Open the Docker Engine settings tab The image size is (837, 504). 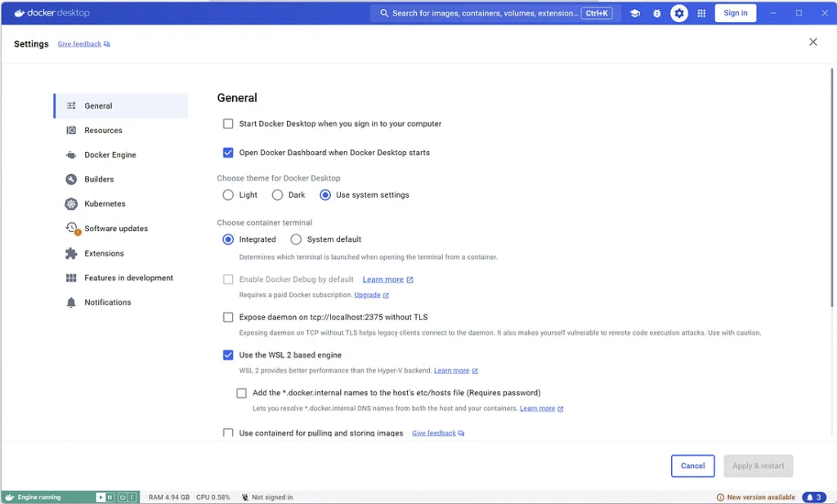pyautogui.click(x=121, y=154)
